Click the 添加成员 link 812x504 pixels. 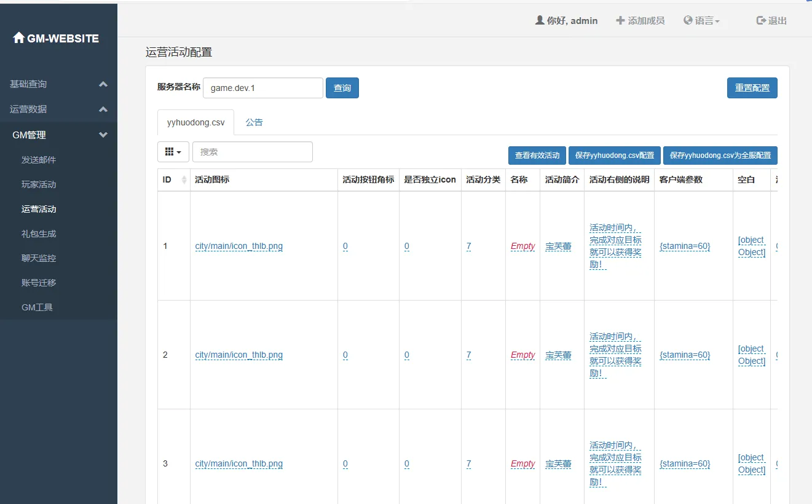[640, 20]
